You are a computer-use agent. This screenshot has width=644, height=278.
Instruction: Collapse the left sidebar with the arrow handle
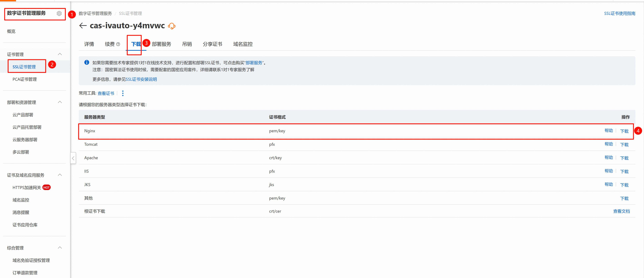(73, 158)
